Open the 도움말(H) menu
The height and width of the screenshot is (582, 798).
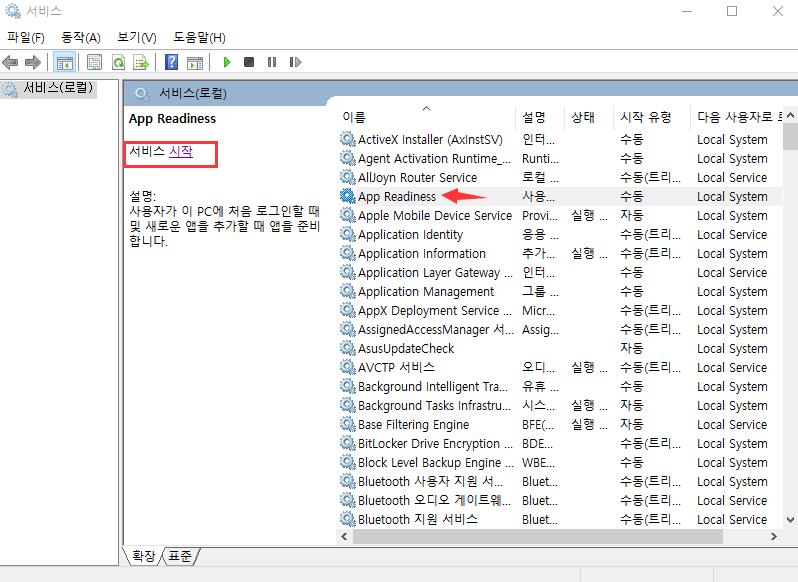pos(200,38)
